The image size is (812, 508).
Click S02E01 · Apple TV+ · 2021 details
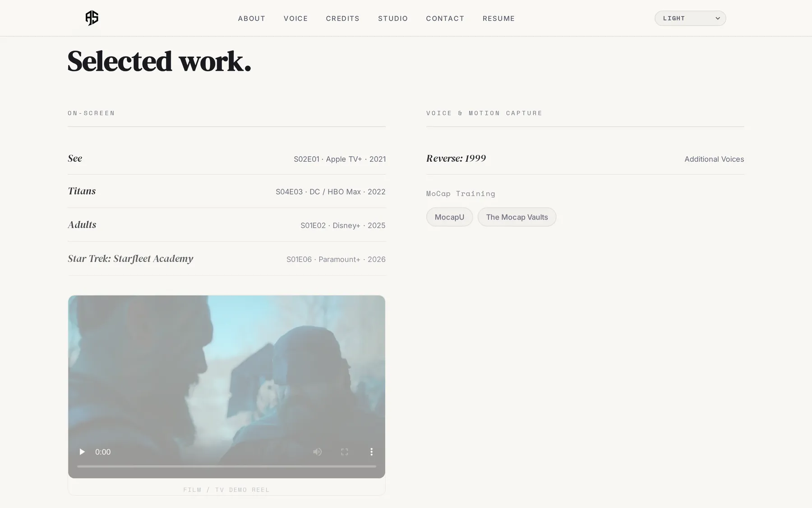coord(340,159)
